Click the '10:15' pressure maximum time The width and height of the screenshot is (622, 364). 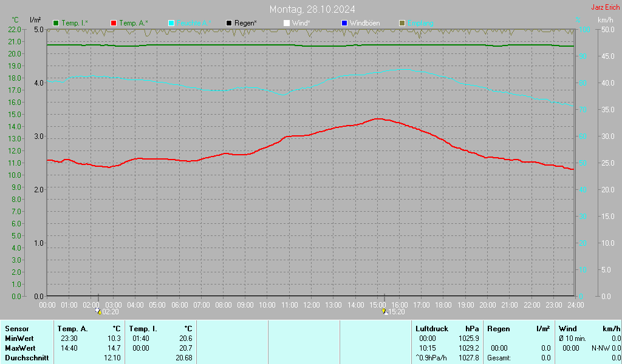pos(428,348)
